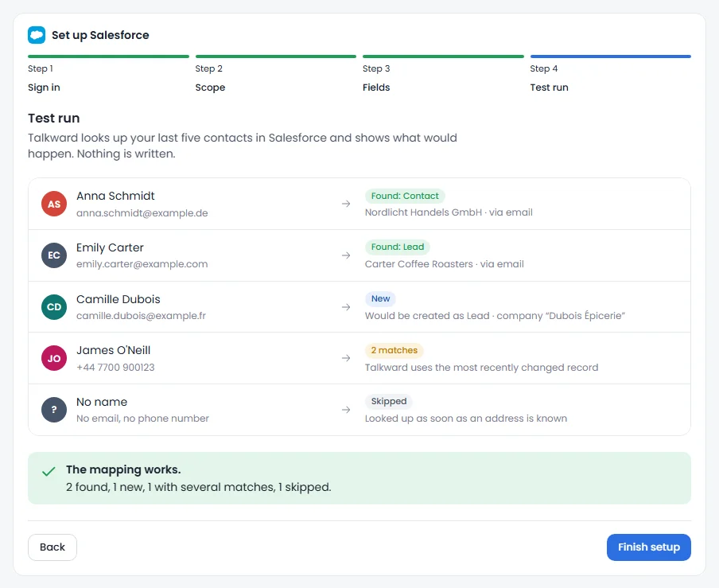Click the email 'anna.schmidt@example.de'

[x=142, y=213]
